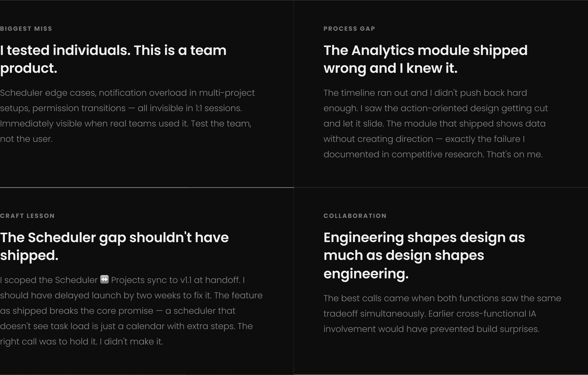Click paragraph starting 'The best calls came'

pyautogui.click(x=442, y=313)
